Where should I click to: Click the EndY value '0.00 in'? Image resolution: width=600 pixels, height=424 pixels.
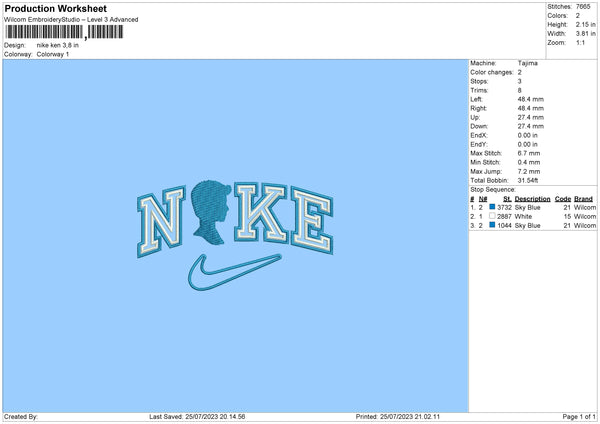pyautogui.click(x=528, y=145)
